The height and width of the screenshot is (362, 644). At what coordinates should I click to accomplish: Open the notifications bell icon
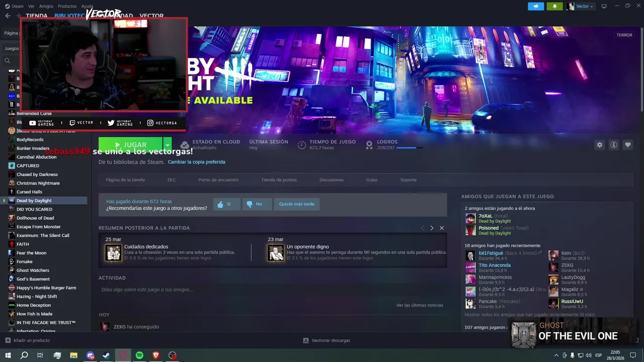[555, 6]
